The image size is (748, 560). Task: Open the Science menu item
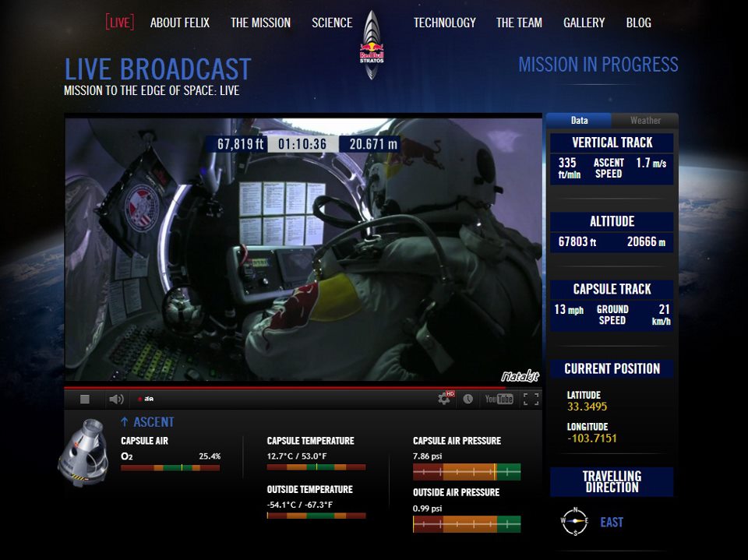click(332, 23)
